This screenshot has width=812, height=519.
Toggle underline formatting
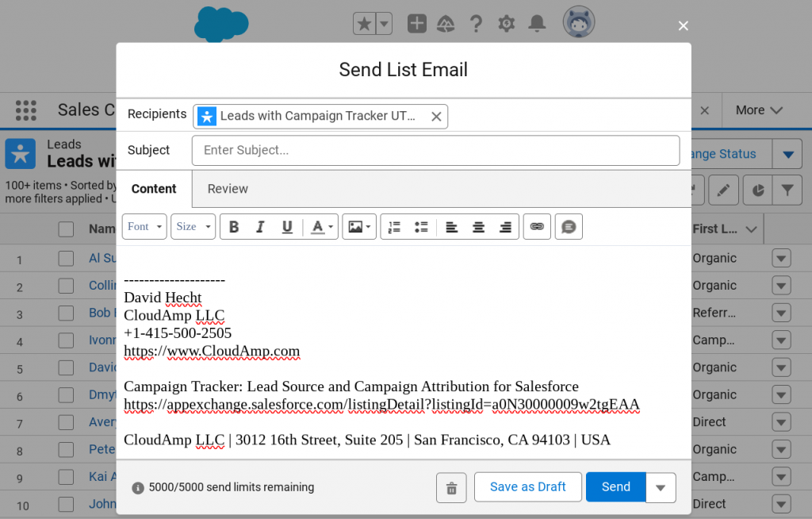click(x=286, y=226)
